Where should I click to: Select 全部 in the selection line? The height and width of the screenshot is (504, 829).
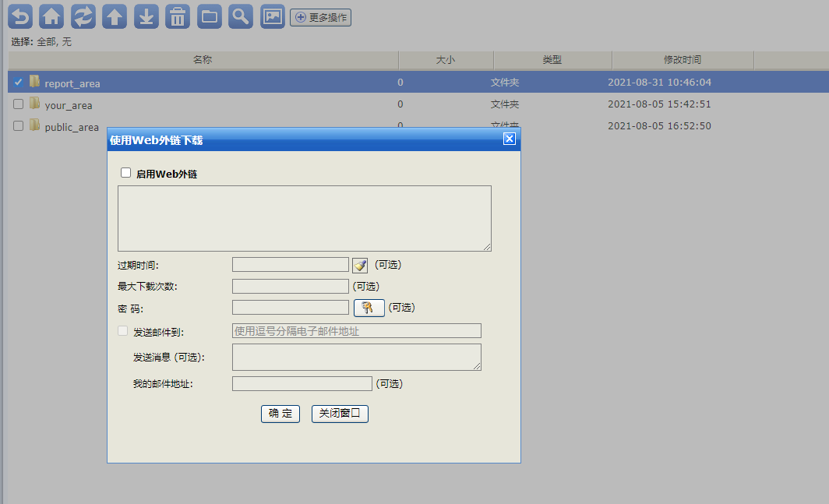click(x=45, y=42)
